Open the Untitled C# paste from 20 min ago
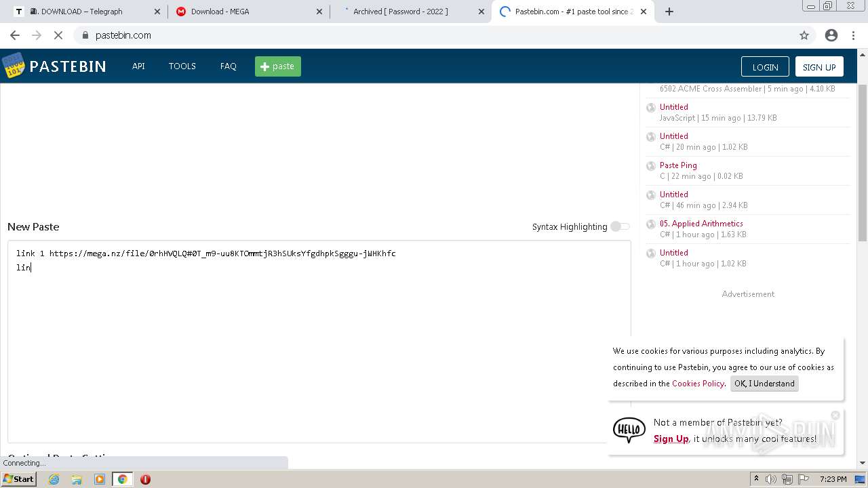The height and width of the screenshot is (488, 868). click(673, 136)
